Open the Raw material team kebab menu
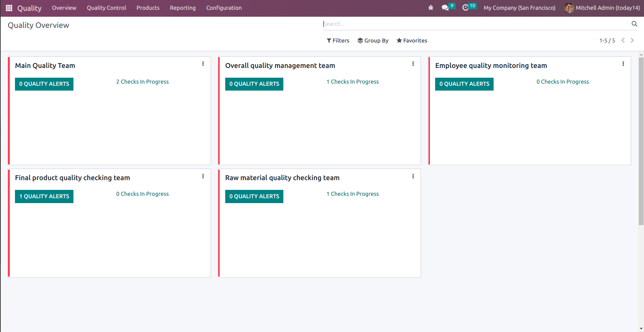The height and width of the screenshot is (332, 644). [x=413, y=176]
